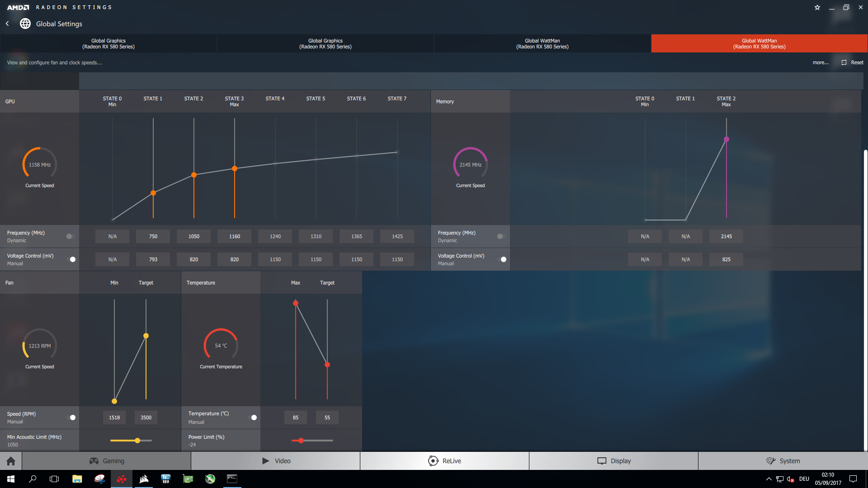Open the blue panel app taskbar icon
Screen dimensions: 868x488
point(166,479)
